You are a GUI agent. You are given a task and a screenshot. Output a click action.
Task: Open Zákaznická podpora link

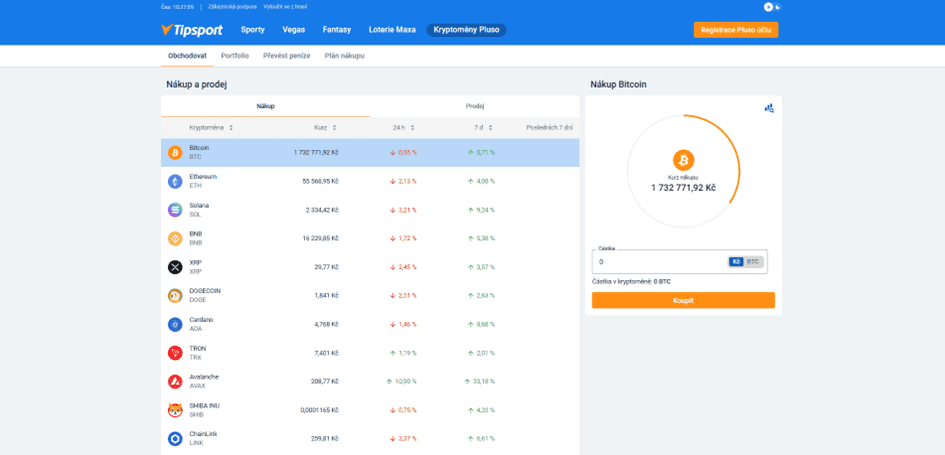coord(232,7)
